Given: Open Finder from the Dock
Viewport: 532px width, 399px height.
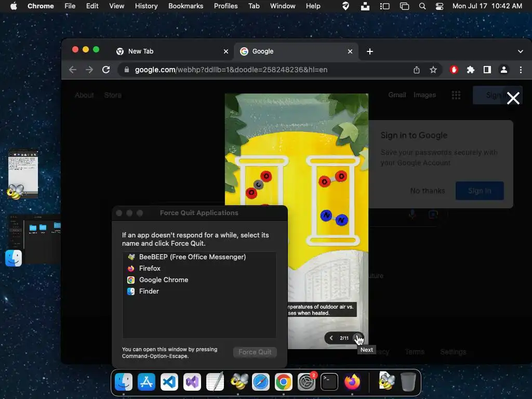Looking at the screenshot, I should point(124,382).
